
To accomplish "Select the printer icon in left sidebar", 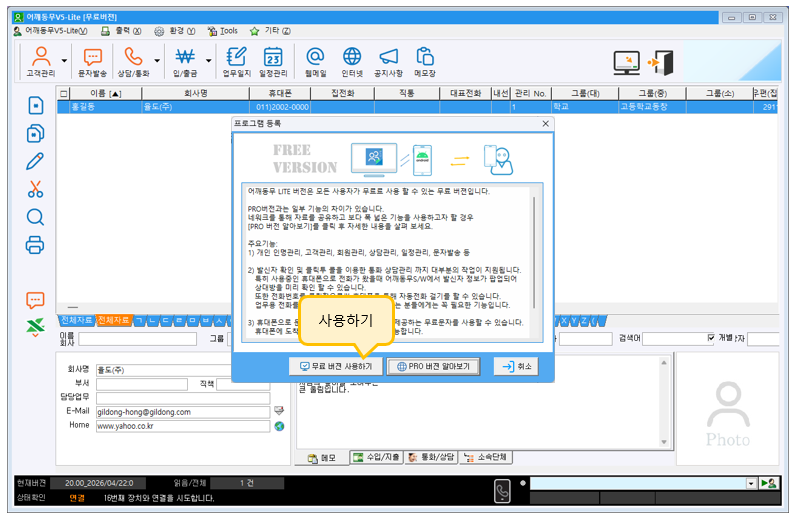I will tap(35, 245).
